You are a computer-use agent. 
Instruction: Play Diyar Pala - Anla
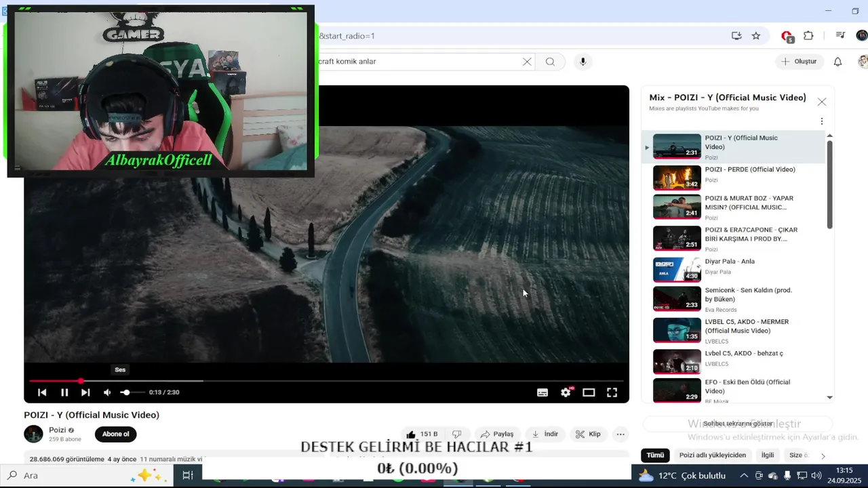733,269
